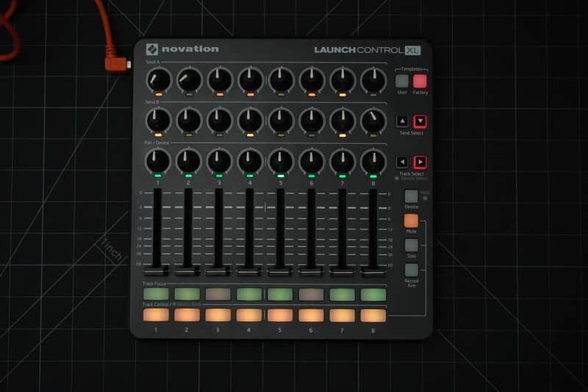The height and width of the screenshot is (392, 588).
Task: Click the Send A knob for channel 6
Action: (x=312, y=80)
